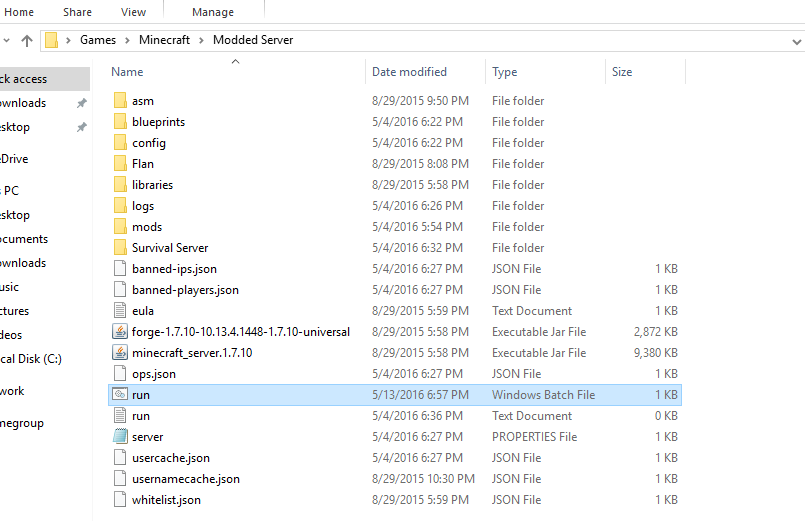This screenshot has height=521, width=805.
Task: Open the Manage ribbon tab
Action: 213,12
